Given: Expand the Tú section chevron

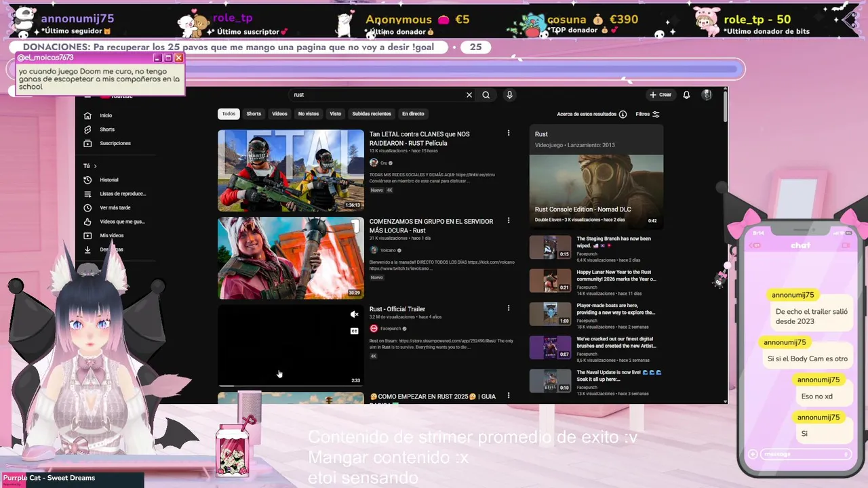Looking at the screenshot, I should pyautogui.click(x=95, y=166).
